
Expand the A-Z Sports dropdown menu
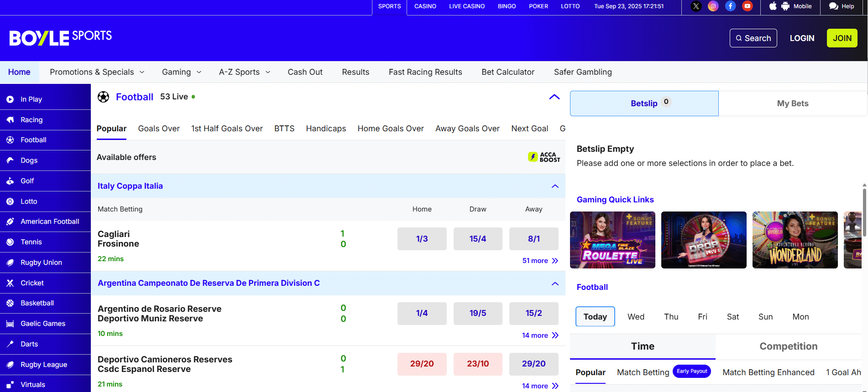tap(245, 72)
